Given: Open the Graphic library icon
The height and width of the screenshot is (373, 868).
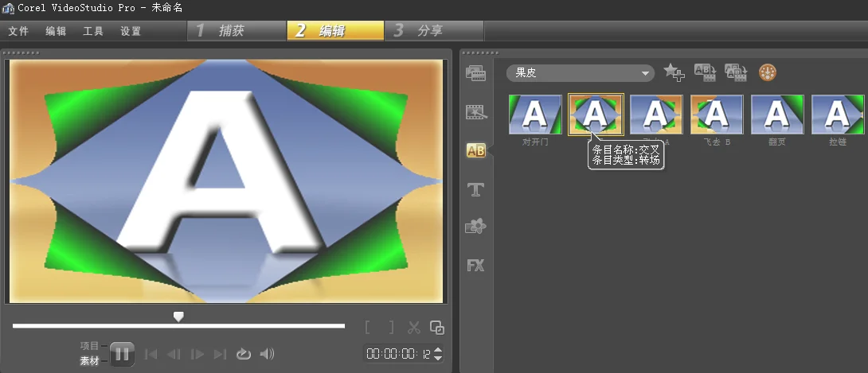Looking at the screenshot, I should (476, 227).
